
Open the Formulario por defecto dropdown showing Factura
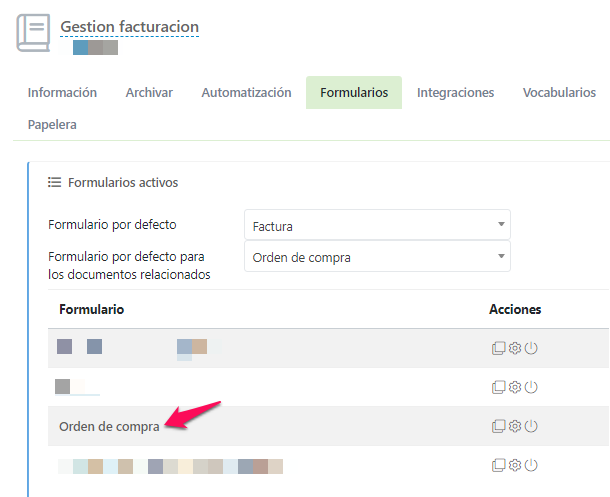coord(377,226)
